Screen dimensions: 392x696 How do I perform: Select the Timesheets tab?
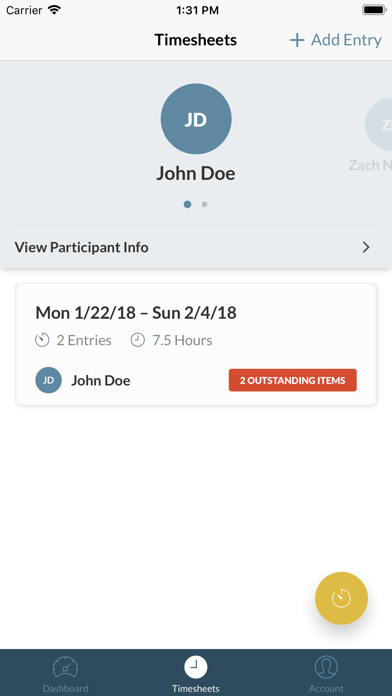[196, 674]
